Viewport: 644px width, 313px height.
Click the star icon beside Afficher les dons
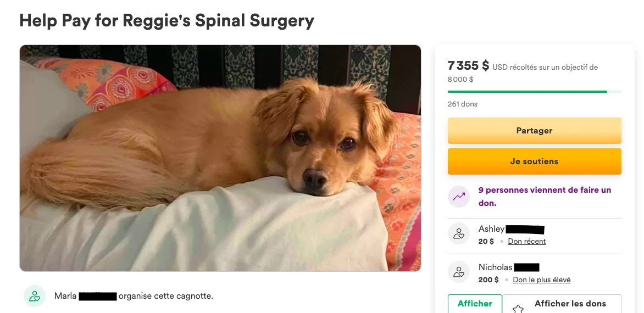(x=518, y=309)
